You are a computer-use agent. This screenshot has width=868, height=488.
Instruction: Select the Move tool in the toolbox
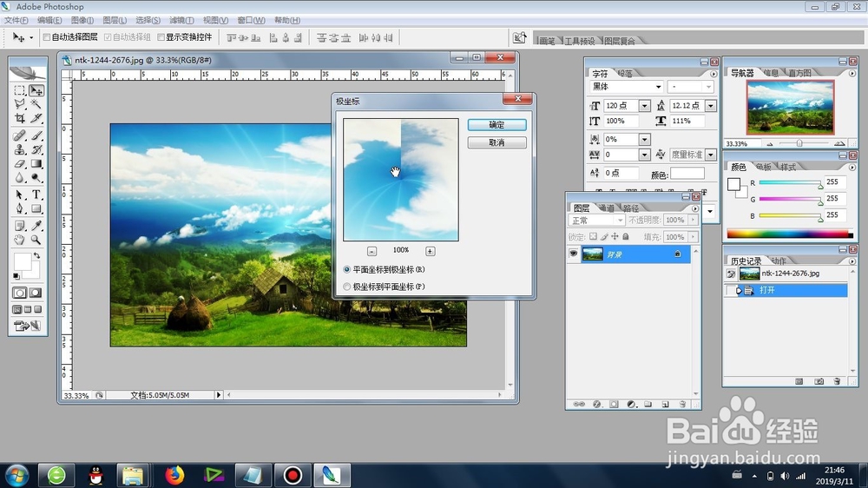(x=36, y=90)
